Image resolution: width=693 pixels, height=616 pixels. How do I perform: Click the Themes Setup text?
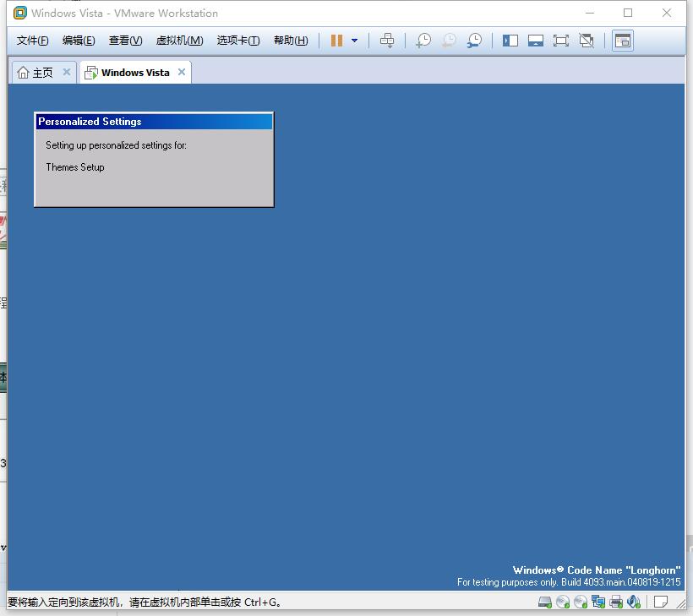click(x=75, y=167)
